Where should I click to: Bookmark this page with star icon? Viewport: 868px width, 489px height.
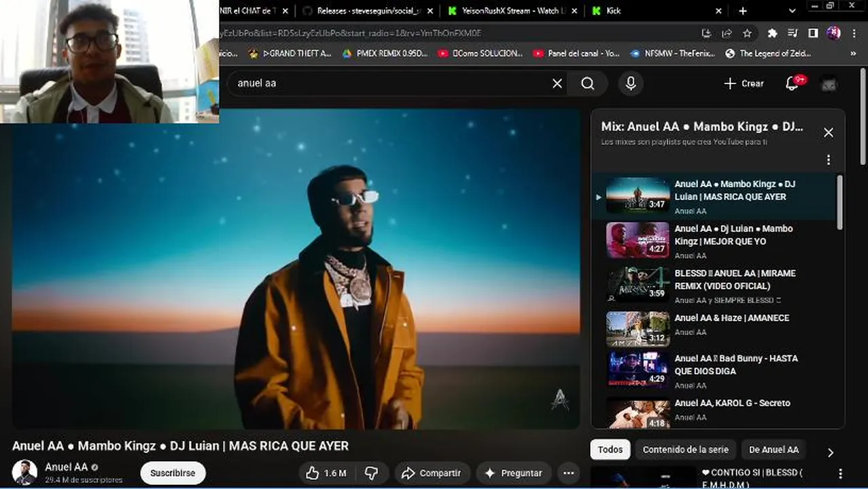click(x=747, y=33)
